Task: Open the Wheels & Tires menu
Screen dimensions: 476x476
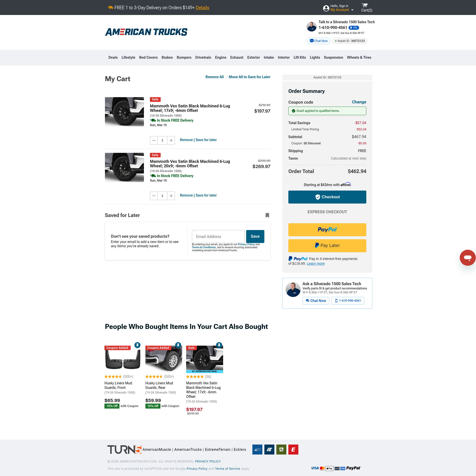Action: click(x=359, y=57)
